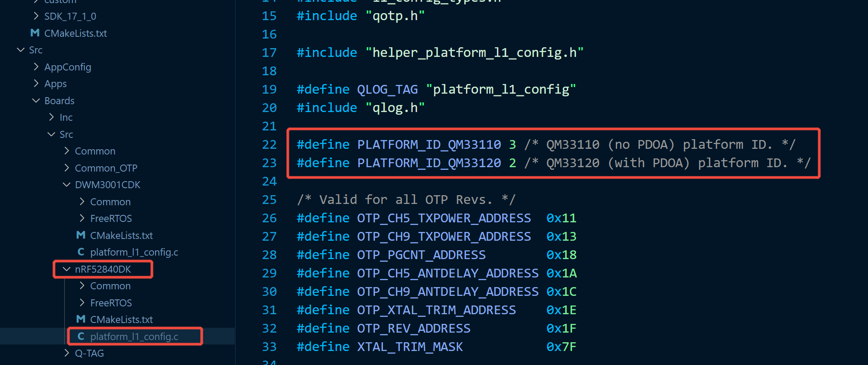Viewport: 868px width, 365px height.
Task: Expand the Q-TAG folder
Action: 66,353
